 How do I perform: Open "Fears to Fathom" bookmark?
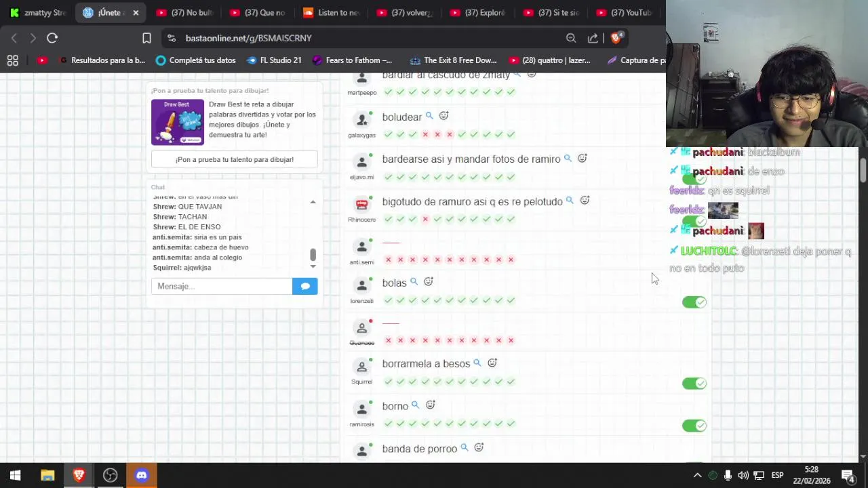tap(352, 60)
